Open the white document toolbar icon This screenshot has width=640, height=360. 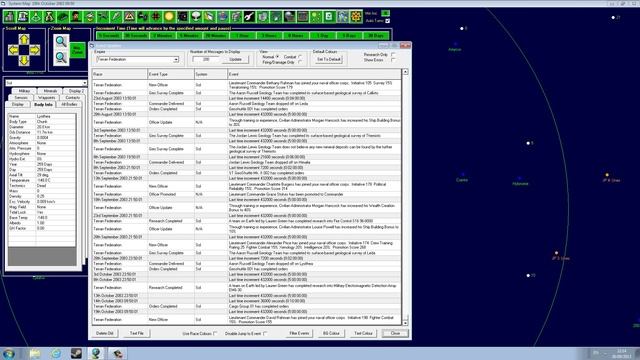(x=329, y=17)
